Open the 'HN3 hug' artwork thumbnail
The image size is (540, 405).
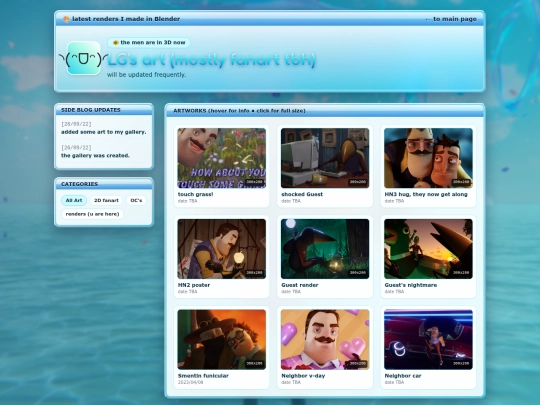(x=428, y=158)
